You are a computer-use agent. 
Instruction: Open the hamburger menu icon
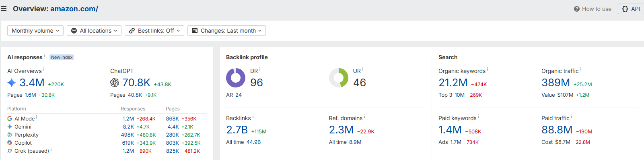4,8
